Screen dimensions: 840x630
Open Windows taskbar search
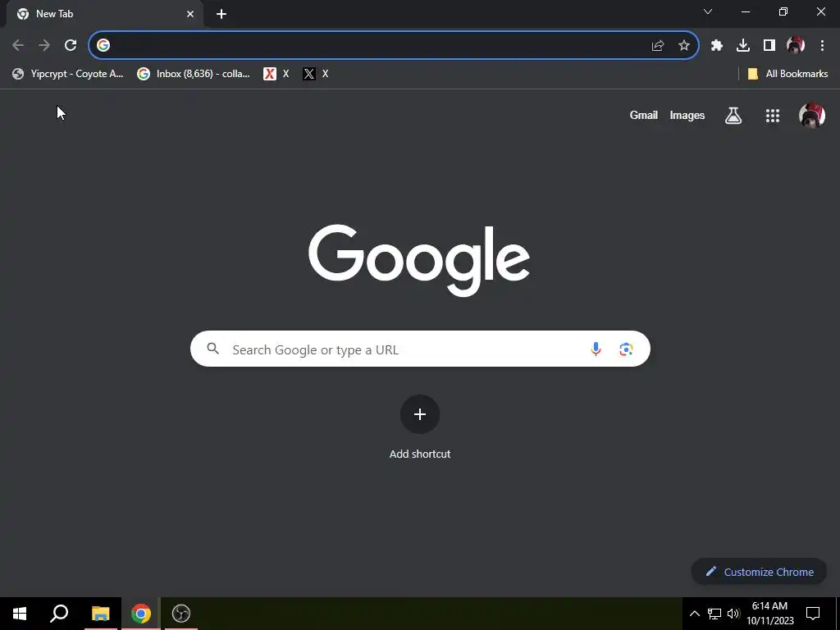(x=59, y=614)
